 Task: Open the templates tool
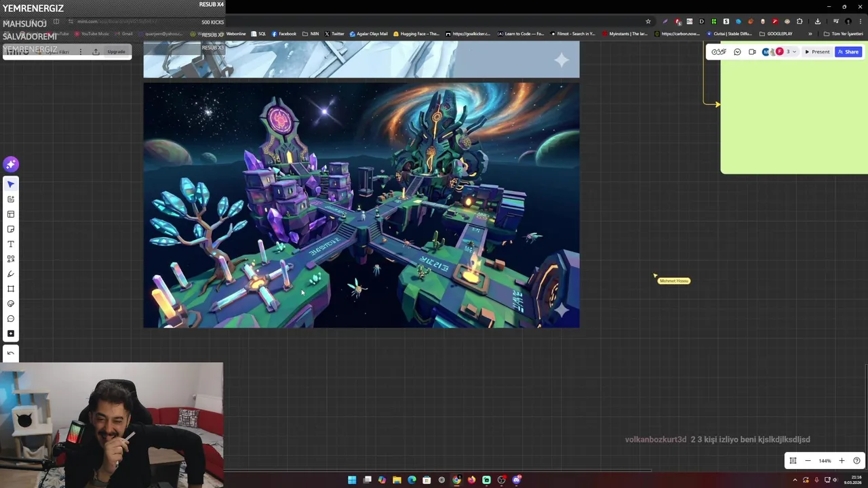[x=11, y=214]
